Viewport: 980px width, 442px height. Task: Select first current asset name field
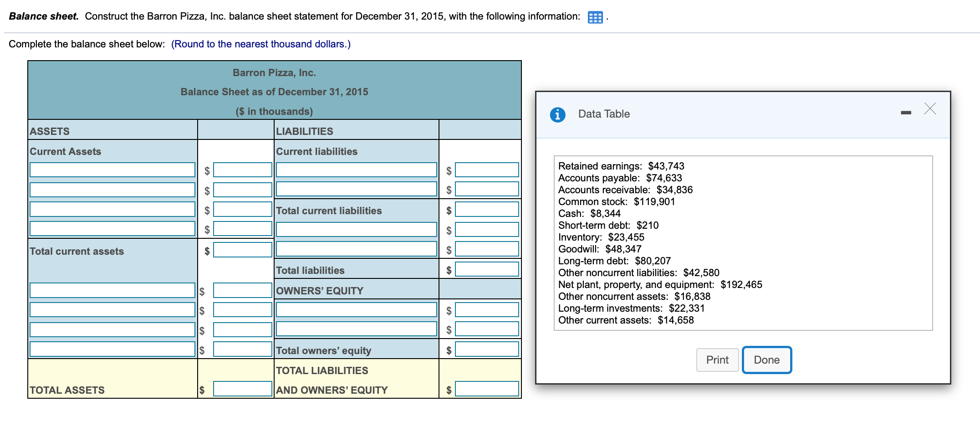112,170
